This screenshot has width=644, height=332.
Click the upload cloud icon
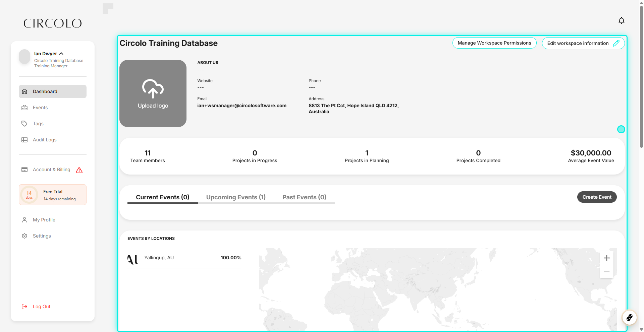(x=153, y=88)
